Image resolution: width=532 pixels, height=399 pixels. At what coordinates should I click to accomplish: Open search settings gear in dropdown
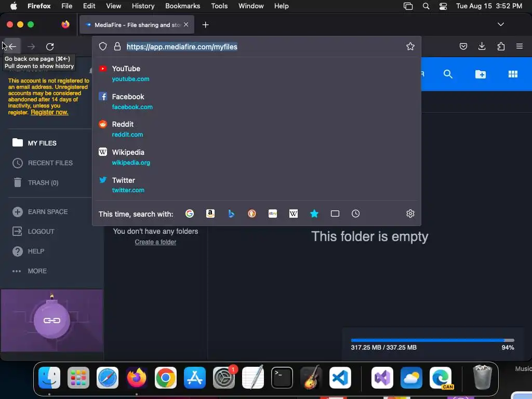point(410,214)
